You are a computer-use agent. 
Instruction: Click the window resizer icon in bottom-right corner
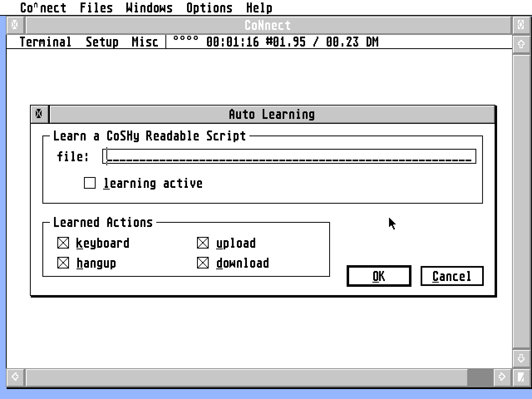(x=522, y=377)
